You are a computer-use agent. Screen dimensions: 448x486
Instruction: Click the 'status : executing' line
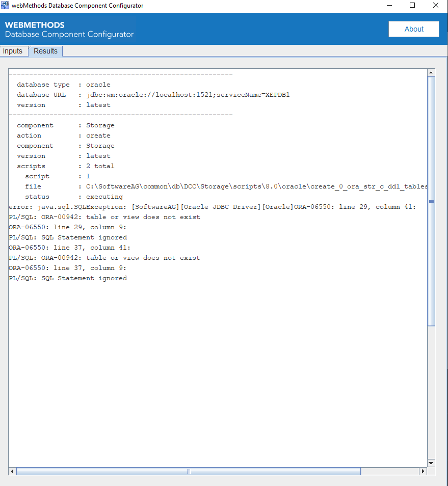click(74, 197)
